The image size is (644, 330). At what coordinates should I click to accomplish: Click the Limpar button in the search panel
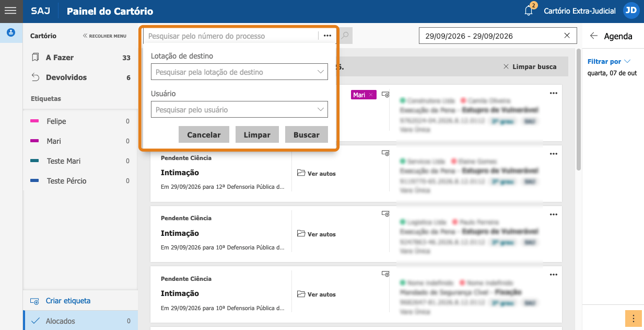pyautogui.click(x=257, y=134)
